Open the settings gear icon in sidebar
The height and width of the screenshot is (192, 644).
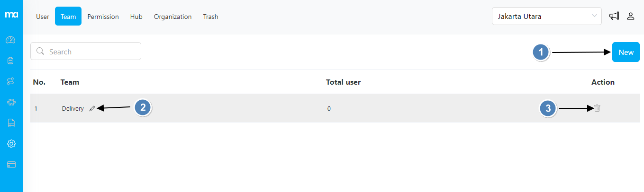tap(11, 144)
